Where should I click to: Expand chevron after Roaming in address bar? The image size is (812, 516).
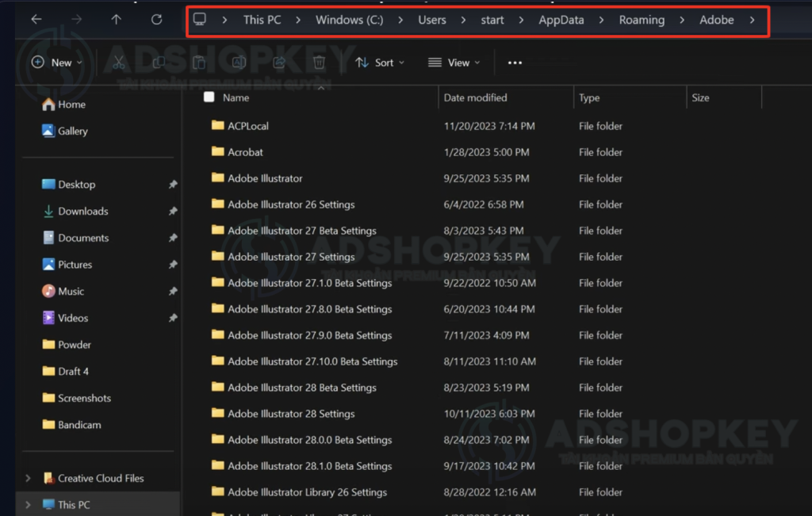click(x=681, y=20)
